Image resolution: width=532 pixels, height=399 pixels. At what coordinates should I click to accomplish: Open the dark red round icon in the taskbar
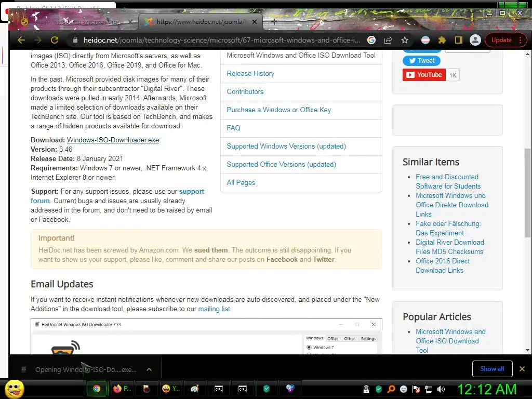[147, 389]
